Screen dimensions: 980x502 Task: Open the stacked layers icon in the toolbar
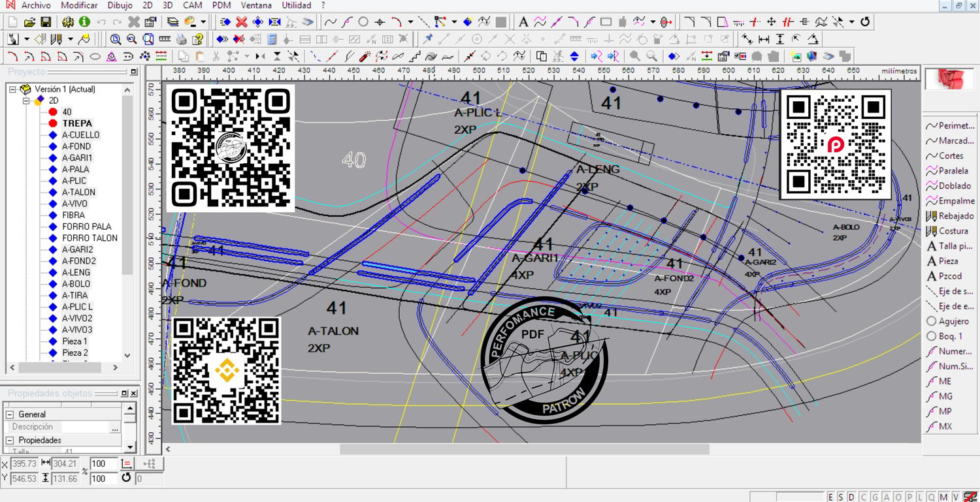tap(172, 22)
